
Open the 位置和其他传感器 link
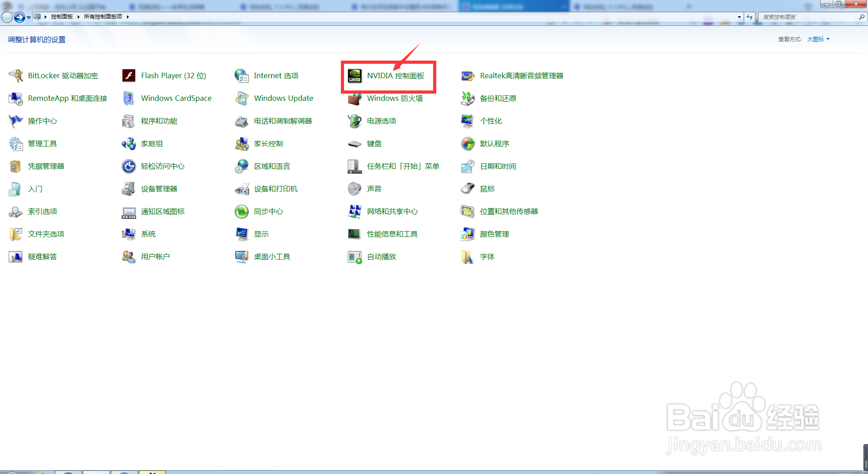click(x=509, y=211)
